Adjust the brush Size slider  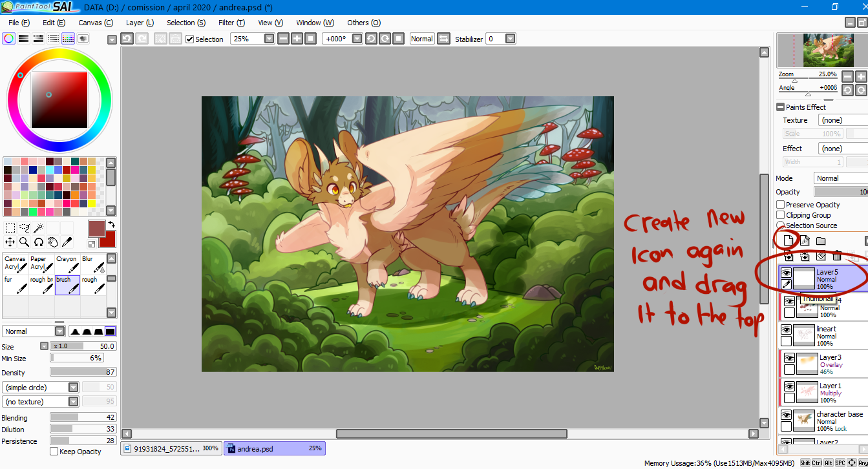pos(83,347)
